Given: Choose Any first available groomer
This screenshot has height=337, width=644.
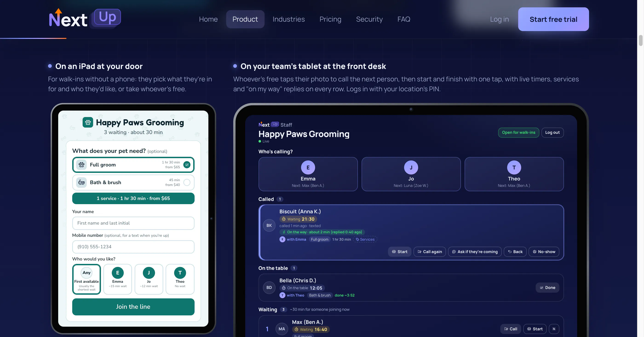Looking at the screenshot, I should 86,279.
